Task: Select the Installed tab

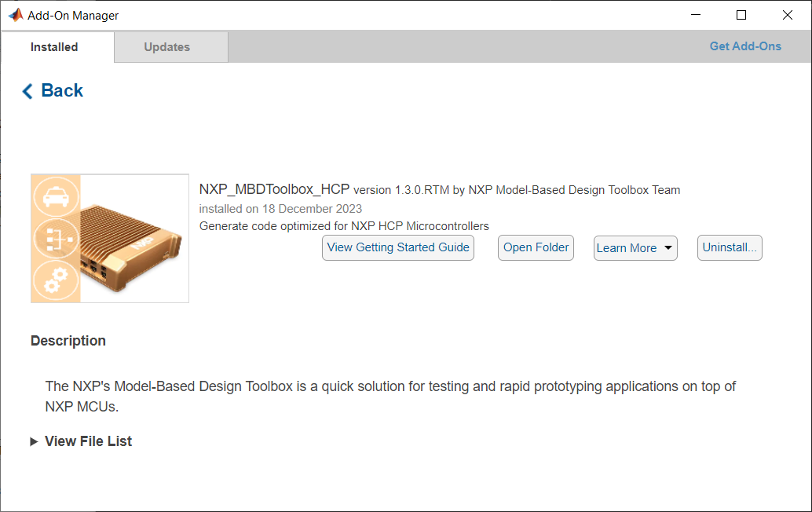Action: [x=55, y=46]
